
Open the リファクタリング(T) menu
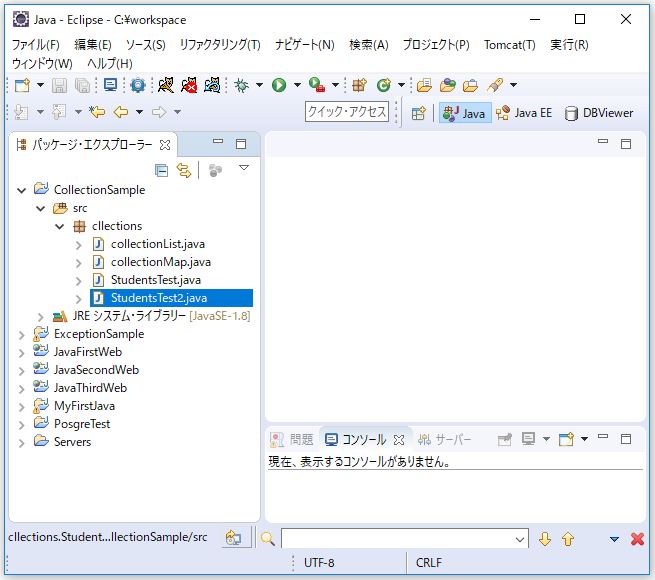(x=220, y=45)
